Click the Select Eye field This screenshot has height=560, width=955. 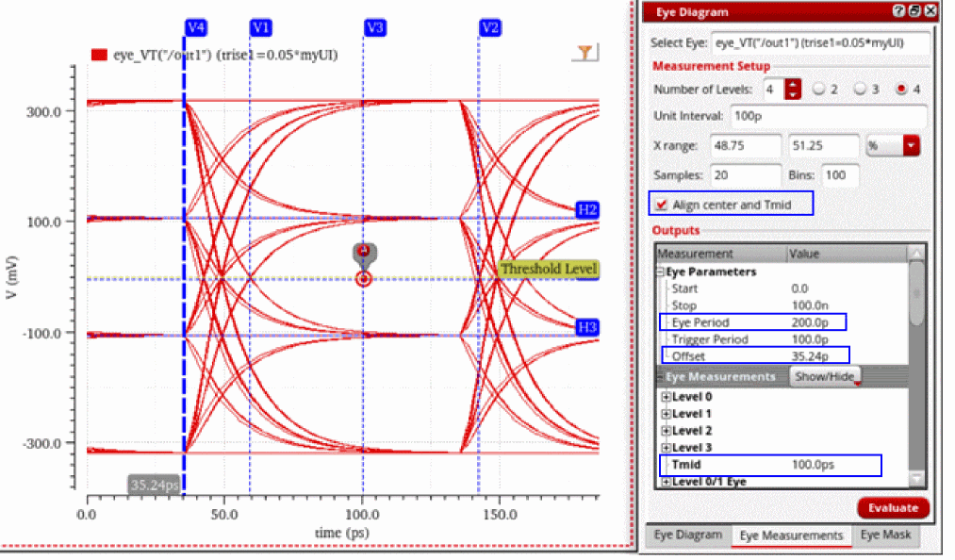coord(820,42)
